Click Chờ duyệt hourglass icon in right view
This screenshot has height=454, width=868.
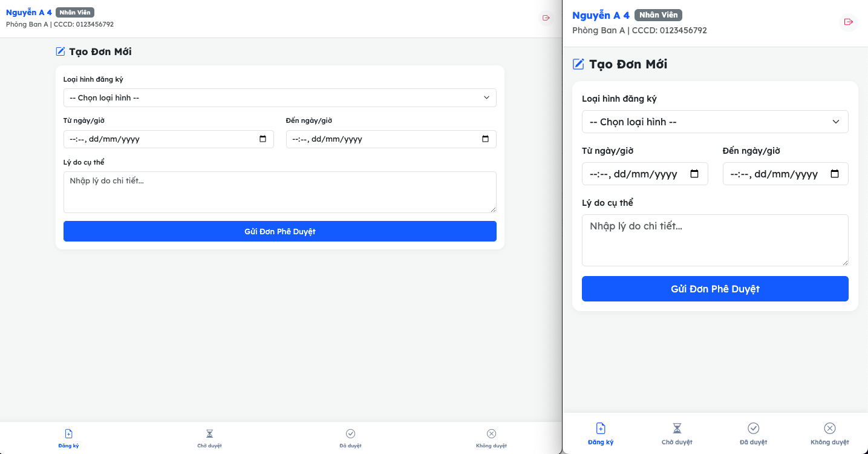click(x=677, y=428)
